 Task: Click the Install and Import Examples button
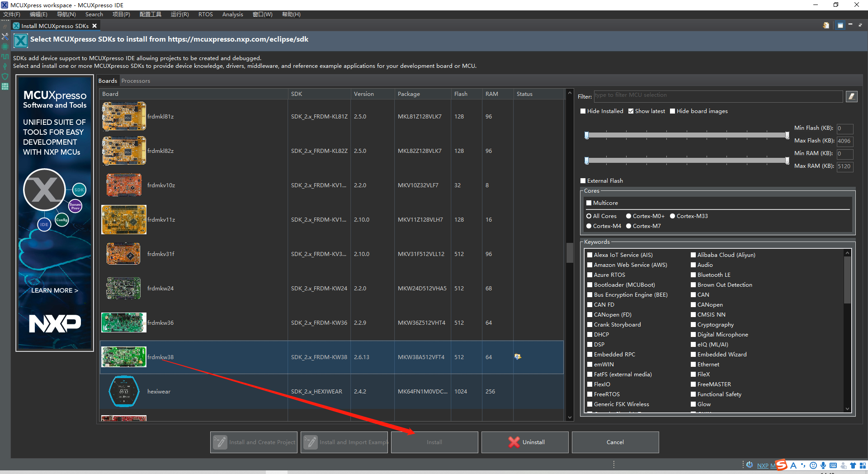point(344,442)
